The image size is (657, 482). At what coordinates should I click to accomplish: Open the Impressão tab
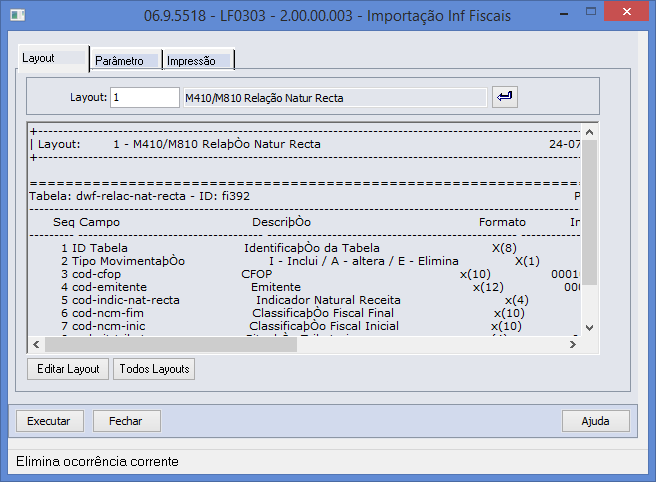click(198, 61)
